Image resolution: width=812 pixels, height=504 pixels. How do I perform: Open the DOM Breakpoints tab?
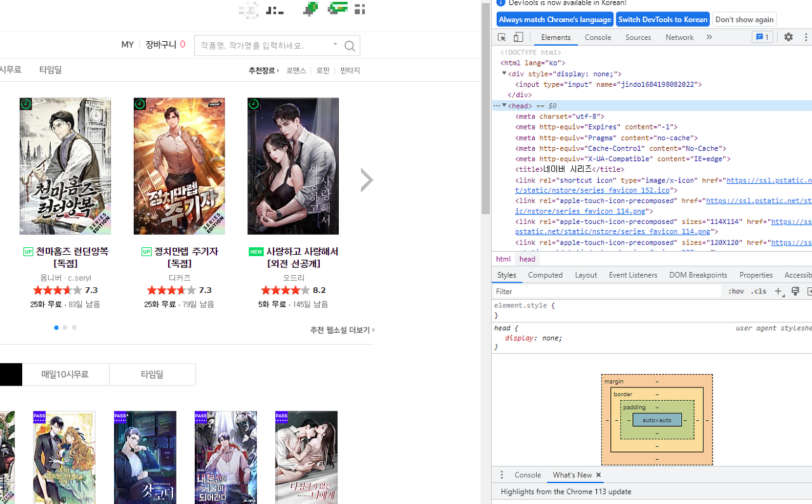point(698,275)
